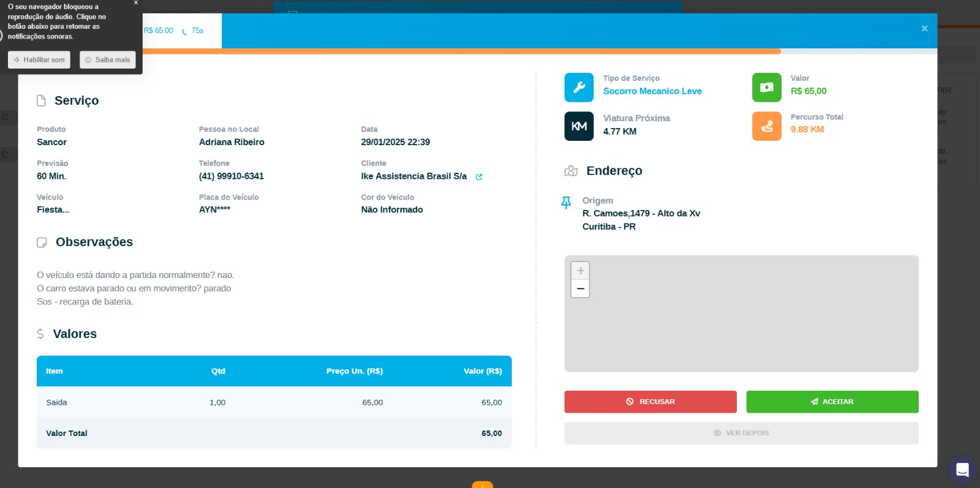Click the Socorro Mecanico Leve service type
This screenshot has width=980, height=488.
pyautogui.click(x=652, y=91)
